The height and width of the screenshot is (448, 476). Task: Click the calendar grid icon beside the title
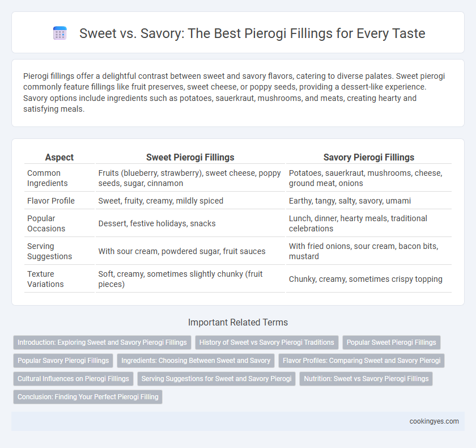click(60, 33)
